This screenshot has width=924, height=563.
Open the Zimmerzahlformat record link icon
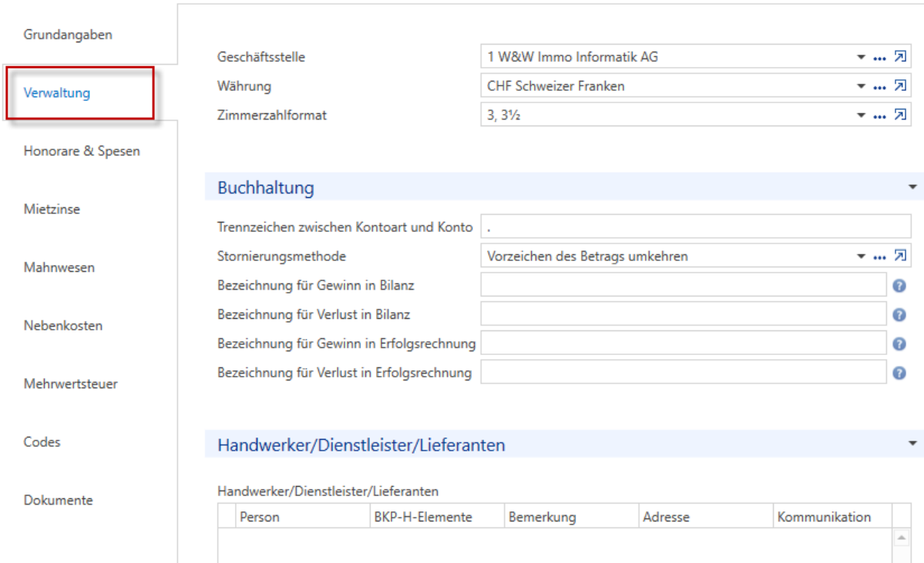[900, 114]
